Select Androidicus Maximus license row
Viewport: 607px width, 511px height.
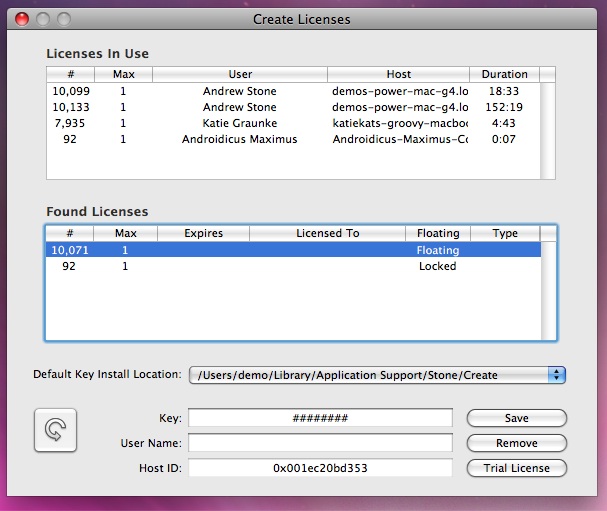tap(293, 139)
